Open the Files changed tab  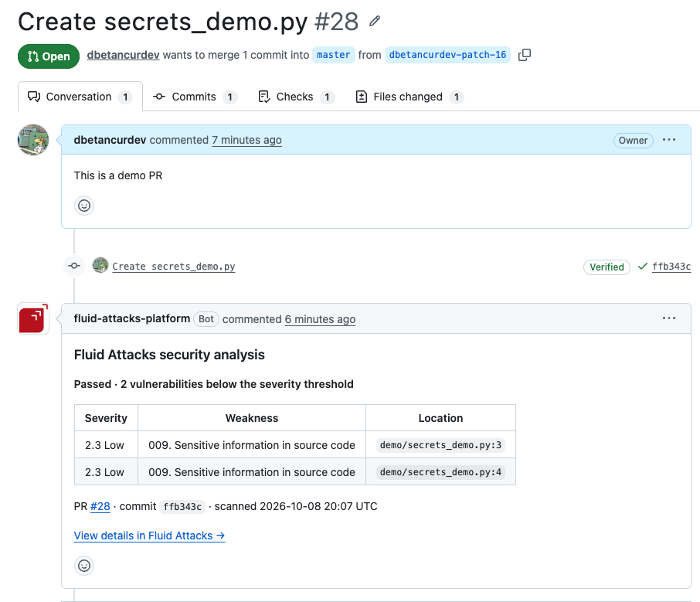(x=409, y=97)
